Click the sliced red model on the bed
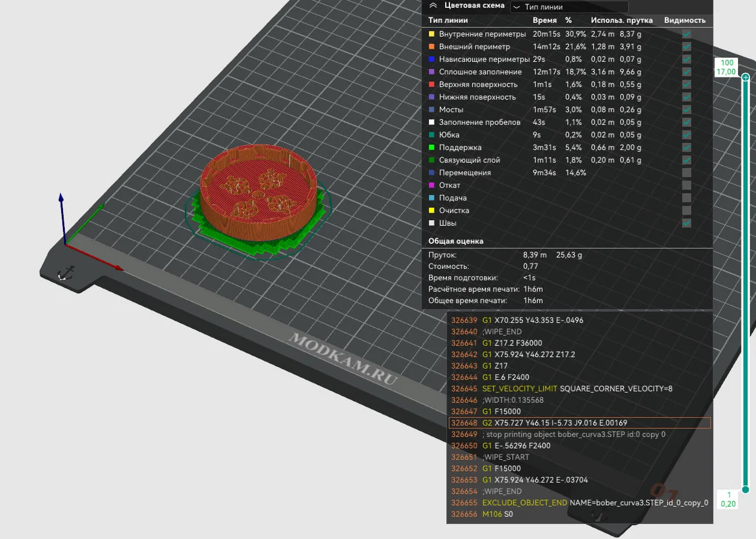This screenshot has width=756, height=539. (258, 192)
